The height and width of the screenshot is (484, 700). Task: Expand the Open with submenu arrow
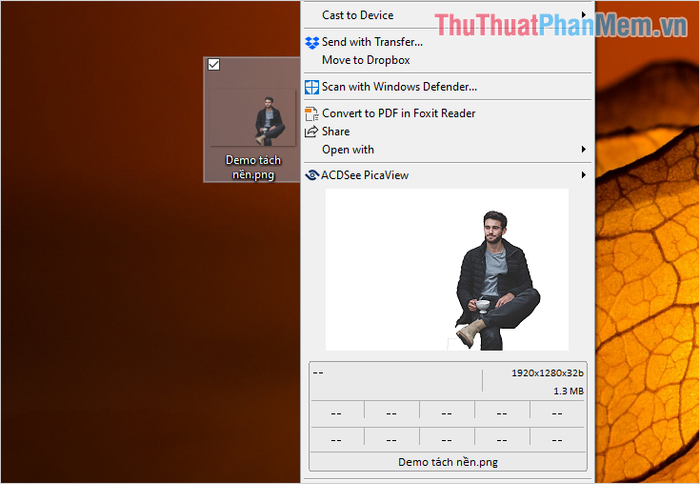tap(583, 149)
